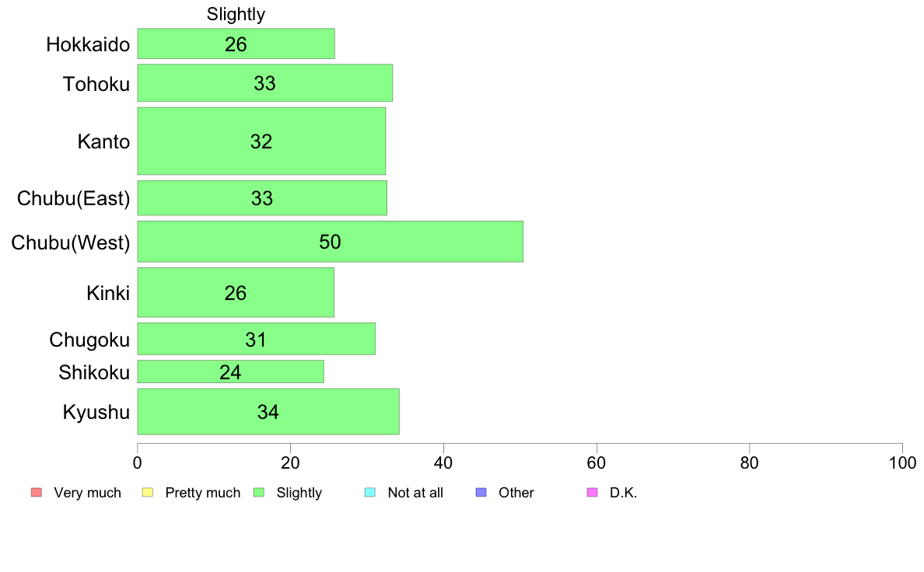This screenshot has width=924, height=572.
Task: Click the Slightly column header above bars
Action: (x=236, y=14)
